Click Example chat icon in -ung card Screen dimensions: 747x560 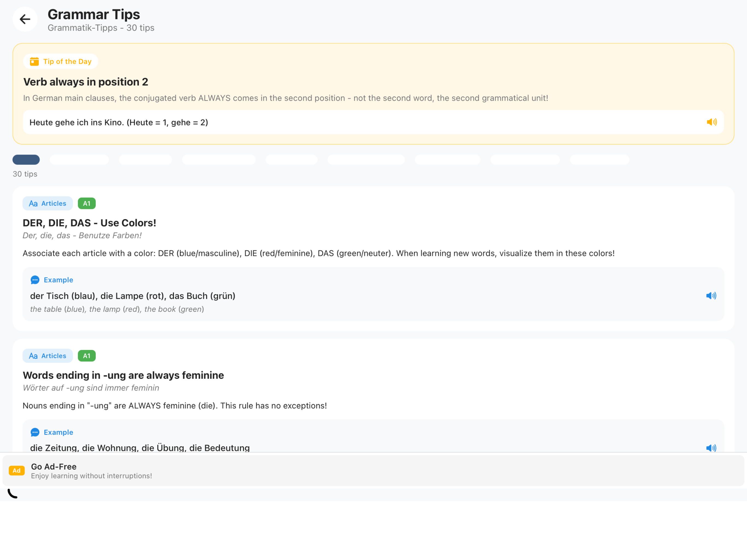tap(35, 432)
